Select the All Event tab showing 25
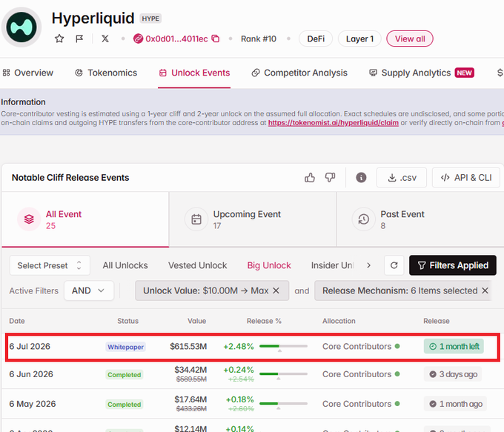The height and width of the screenshot is (432, 504). (x=85, y=219)
